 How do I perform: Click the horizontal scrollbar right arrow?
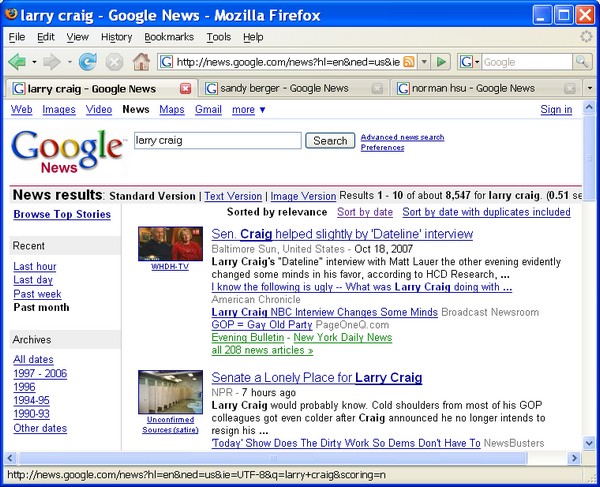click(x=574, y=458)
